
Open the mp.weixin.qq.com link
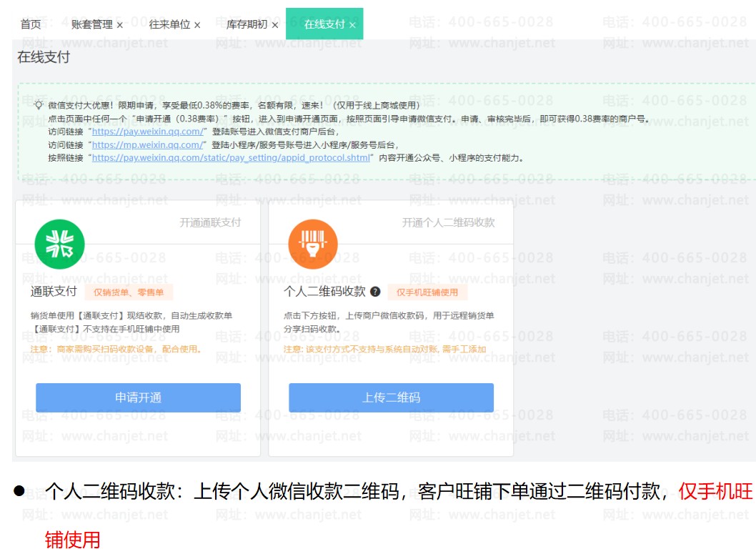[x=148, y=144]
